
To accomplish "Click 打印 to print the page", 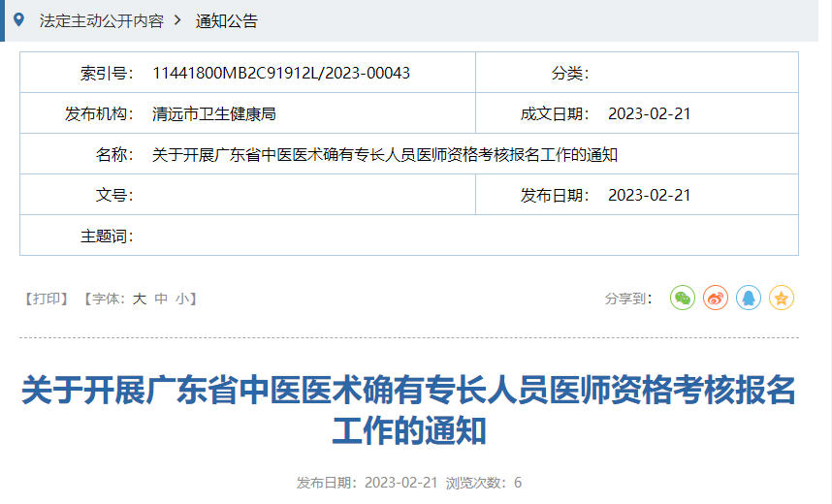I will click(47, 299).
